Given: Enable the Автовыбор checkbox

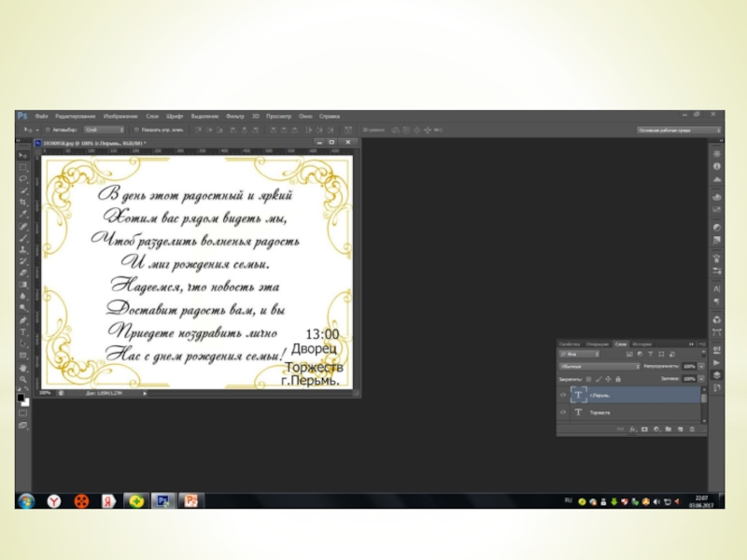Looking at the screenshot, I should 48,130.
